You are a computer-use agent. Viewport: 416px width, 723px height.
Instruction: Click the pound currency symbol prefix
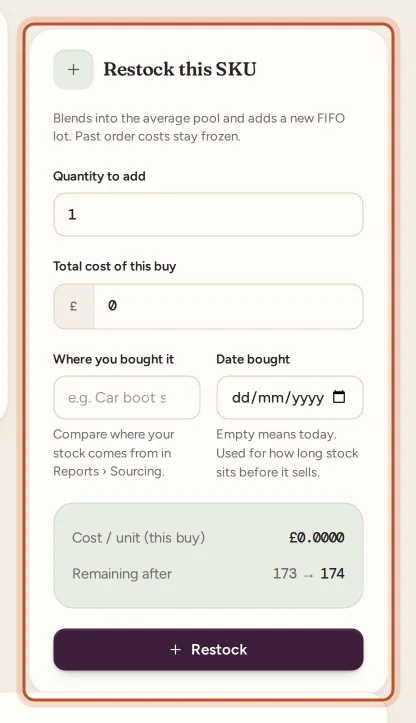coord(74,306)
